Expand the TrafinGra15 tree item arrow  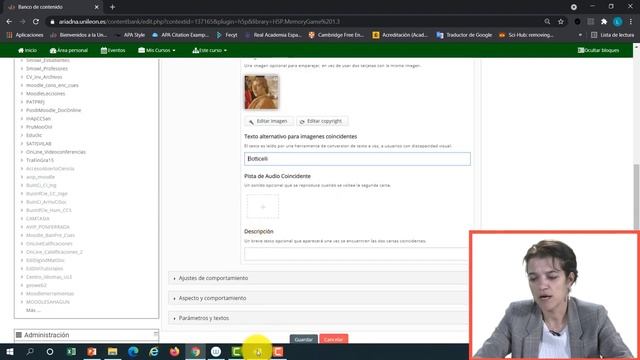(22, 160)
